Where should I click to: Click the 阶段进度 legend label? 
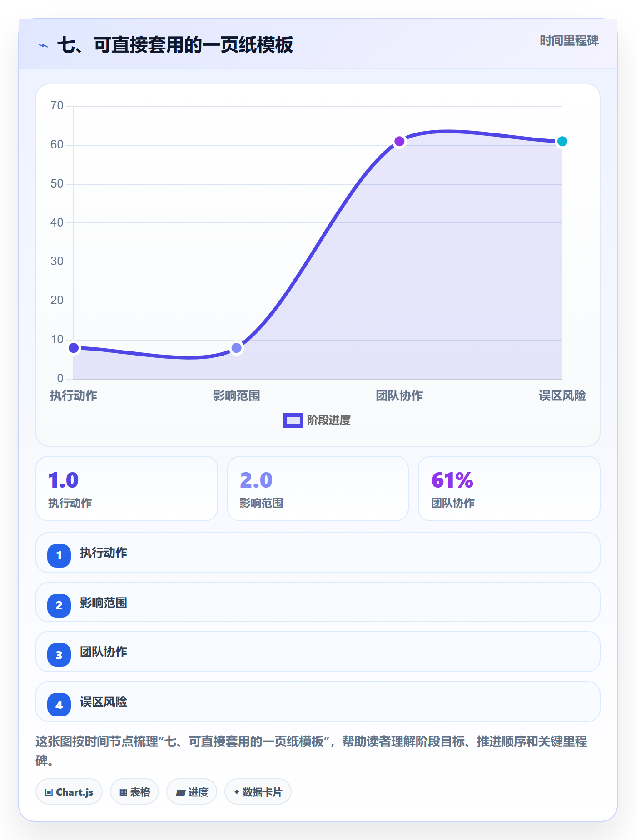pos(329,420)
